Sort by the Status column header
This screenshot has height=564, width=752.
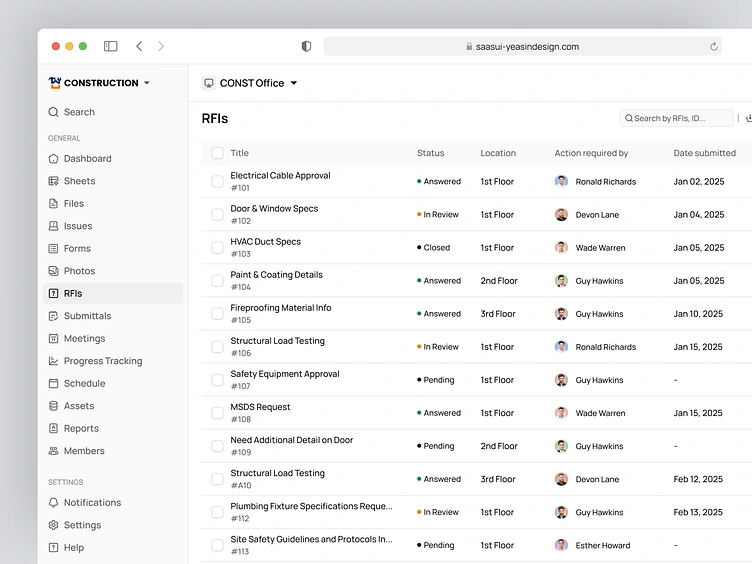point(430,153)
